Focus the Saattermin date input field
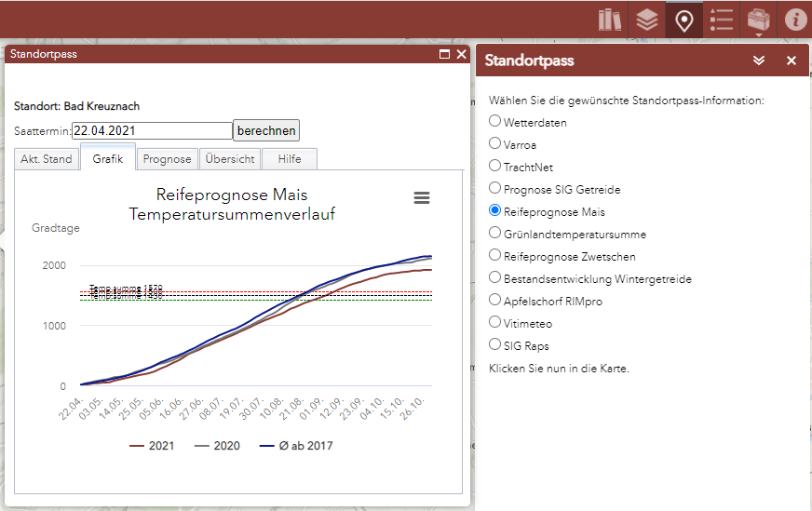This screenshot has width=812, height=511. click(x=152, y=130)
